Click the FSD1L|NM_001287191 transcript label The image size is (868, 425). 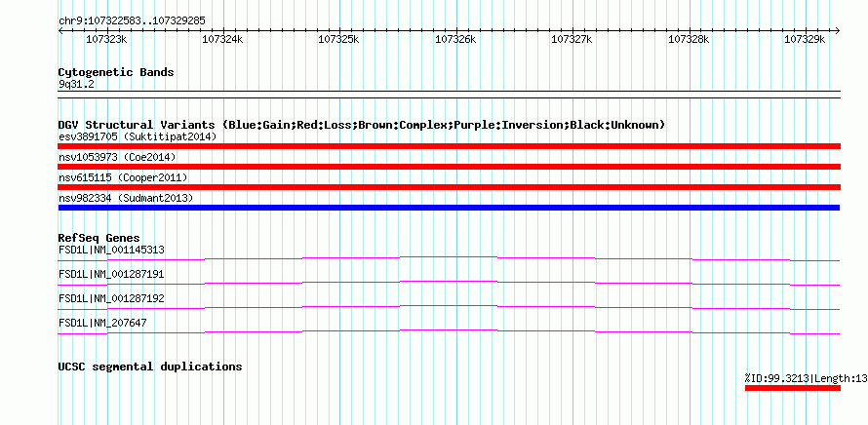(x=111, y=275)
